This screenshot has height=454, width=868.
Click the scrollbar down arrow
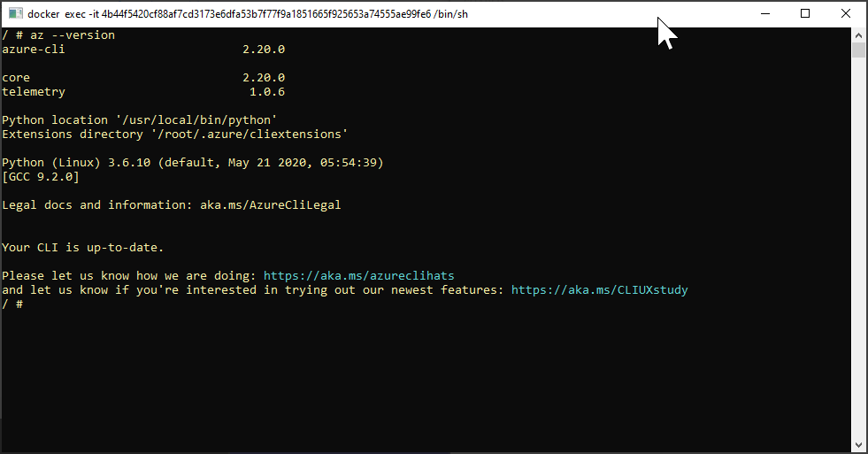(x=858, y=445)
